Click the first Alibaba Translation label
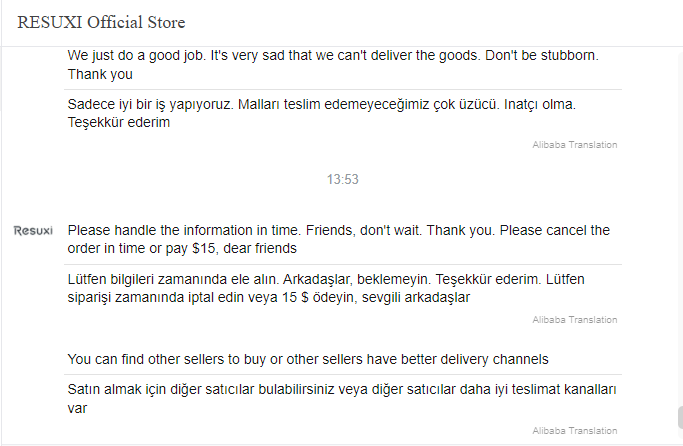The width and height of the screenshot is (683, 446). 575,145
